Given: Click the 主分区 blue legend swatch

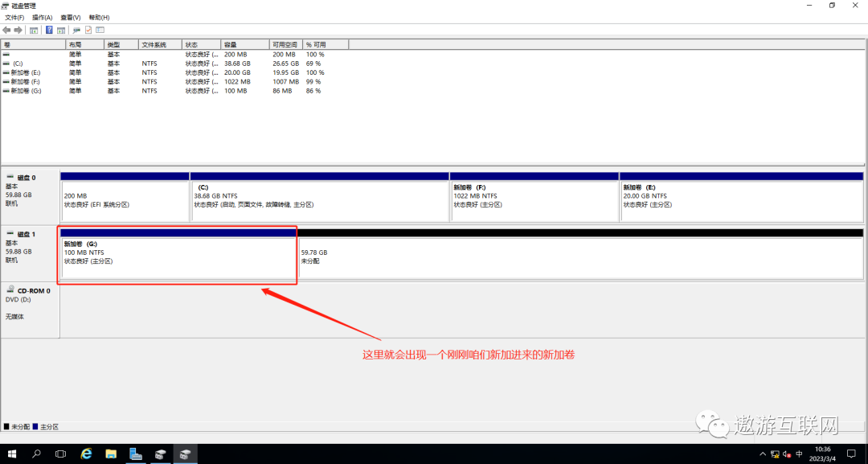Looking at the screenshot, I should (x=35, y=427).
